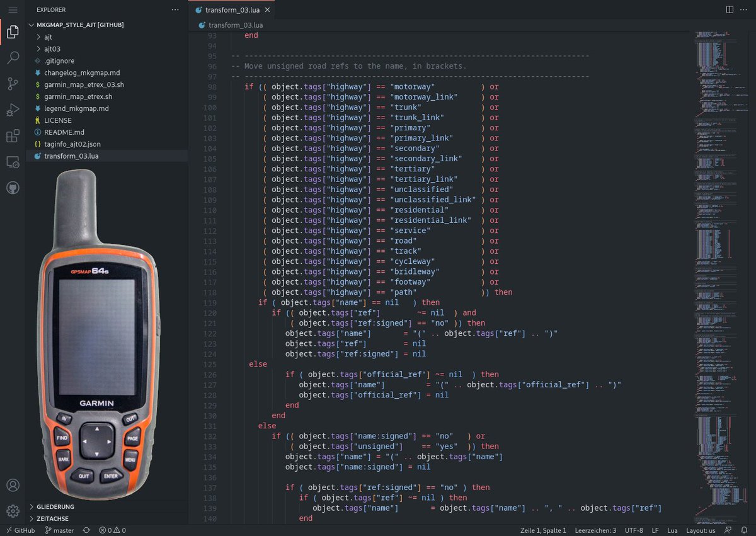This screenshot has height=536, width=756.
Task: Open garmin_map_etrex_03.sh file
Action: tap(107, 84)
